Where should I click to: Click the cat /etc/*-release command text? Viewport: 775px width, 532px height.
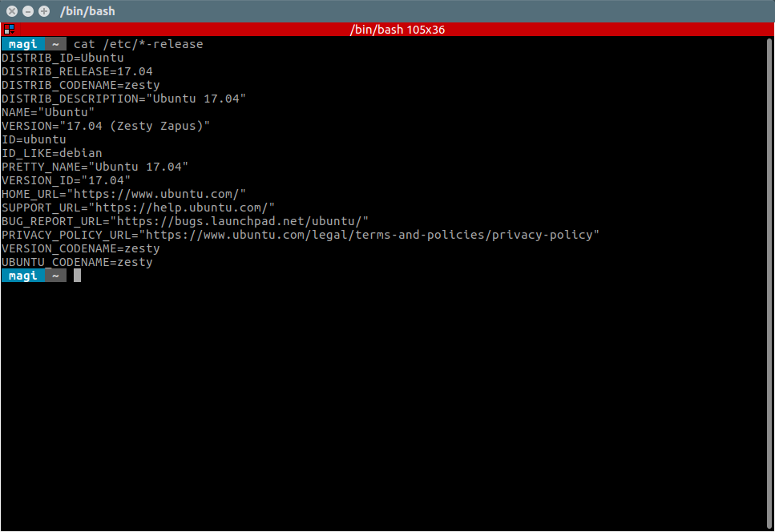(x=139, y=44)
